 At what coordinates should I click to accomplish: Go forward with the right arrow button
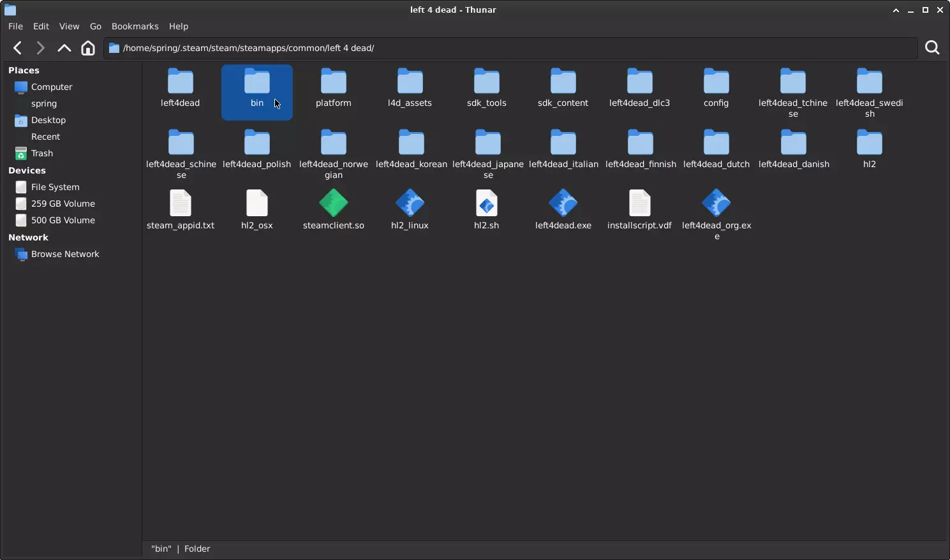40,48
